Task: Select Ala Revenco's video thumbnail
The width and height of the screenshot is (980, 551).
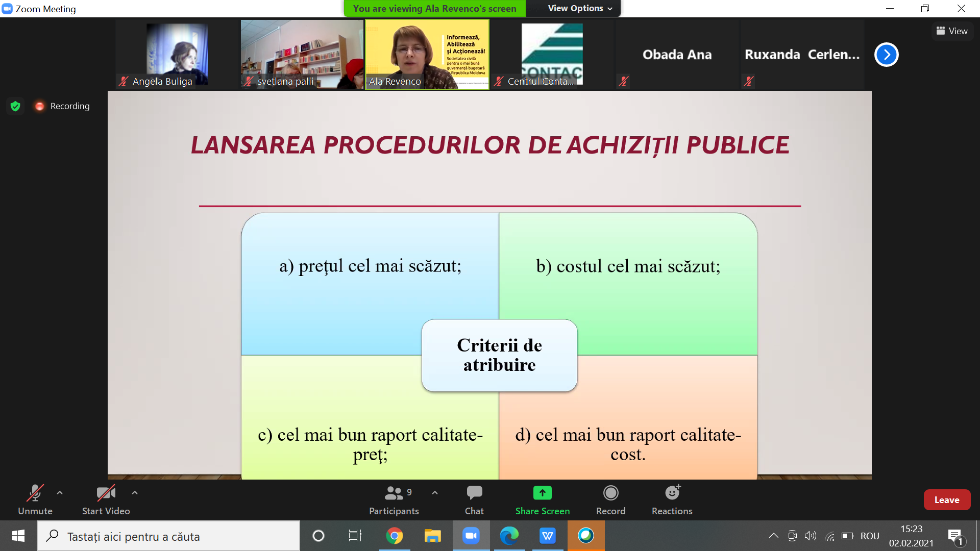Action: pos(427,55)
